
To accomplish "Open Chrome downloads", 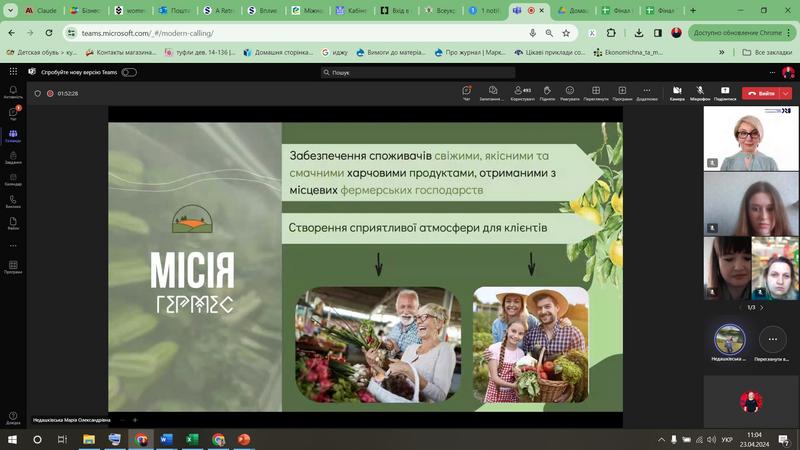I will (638, 33).
